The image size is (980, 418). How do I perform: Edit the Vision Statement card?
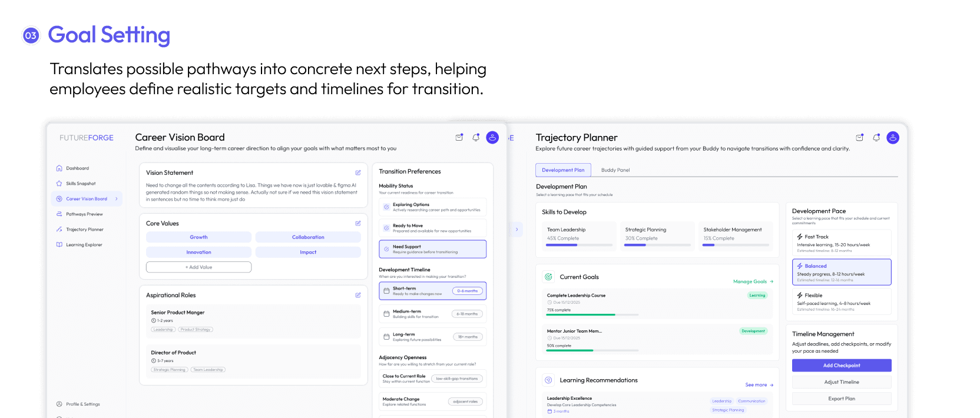(358, 172)
